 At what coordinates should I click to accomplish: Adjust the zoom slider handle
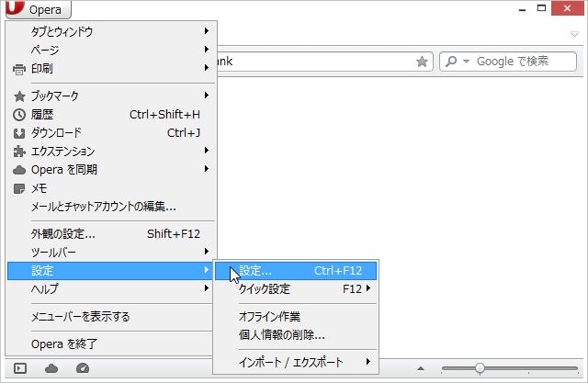coord(480,368)
